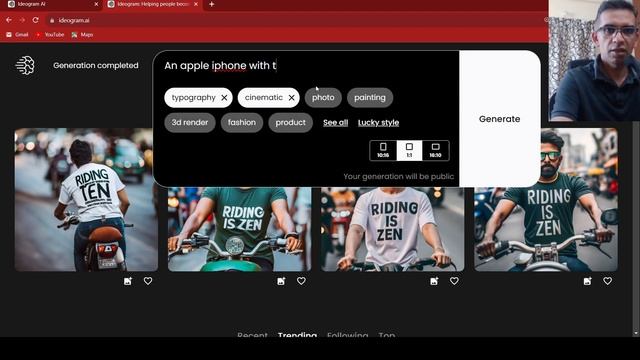Open YouTube bookmark
640x360 pixels.
[50, 35]
